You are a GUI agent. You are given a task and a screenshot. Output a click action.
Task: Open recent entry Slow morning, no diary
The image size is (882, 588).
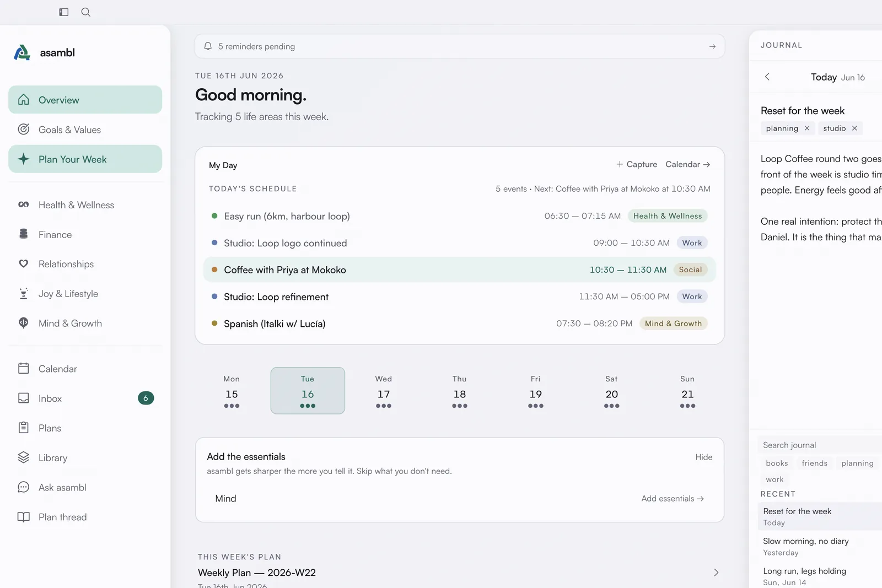820,546
